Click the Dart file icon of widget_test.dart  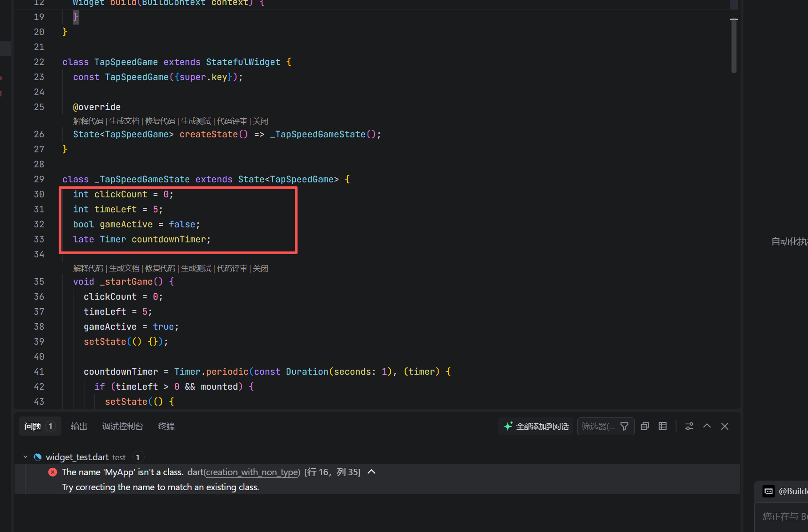tap(38, 457)
